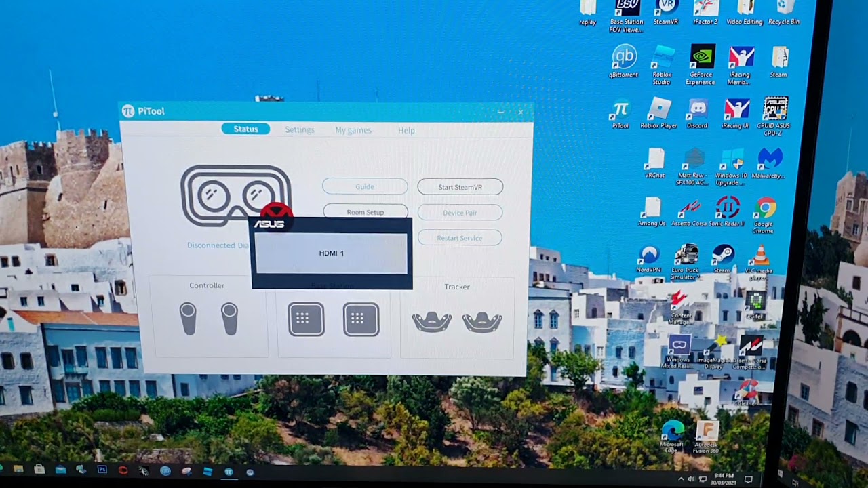Open the Help tab in PiTool
This screenshot has width=868, height=488.
(406, 130)
